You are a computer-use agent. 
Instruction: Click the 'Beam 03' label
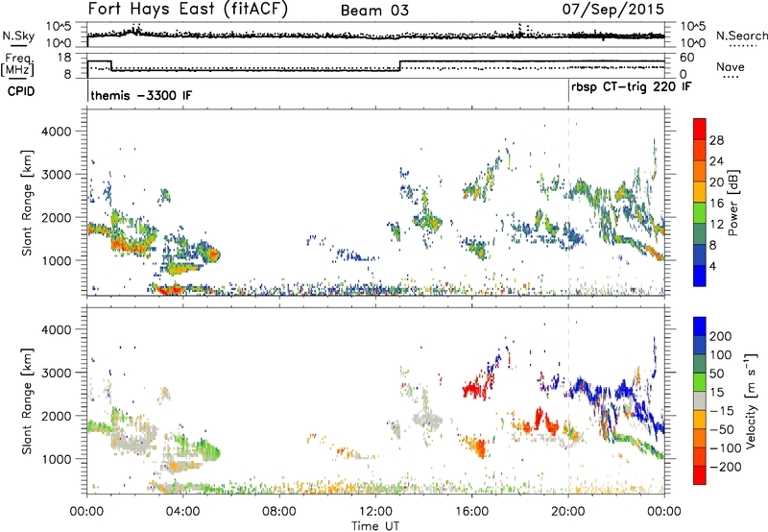(374, 11)
